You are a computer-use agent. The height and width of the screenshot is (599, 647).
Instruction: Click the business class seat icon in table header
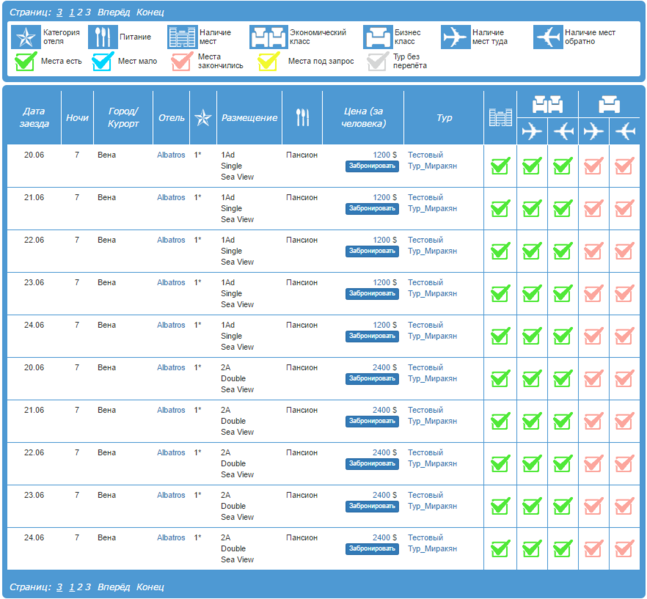point(609,104)
